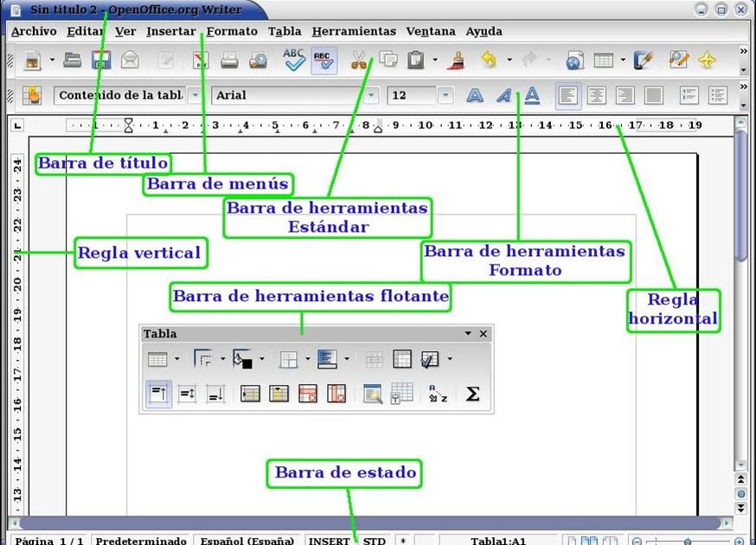This screenshot has width=756, height=545.
Task: Click the 'Predeterminado' page style in status bar
Action: pos(141,540)
